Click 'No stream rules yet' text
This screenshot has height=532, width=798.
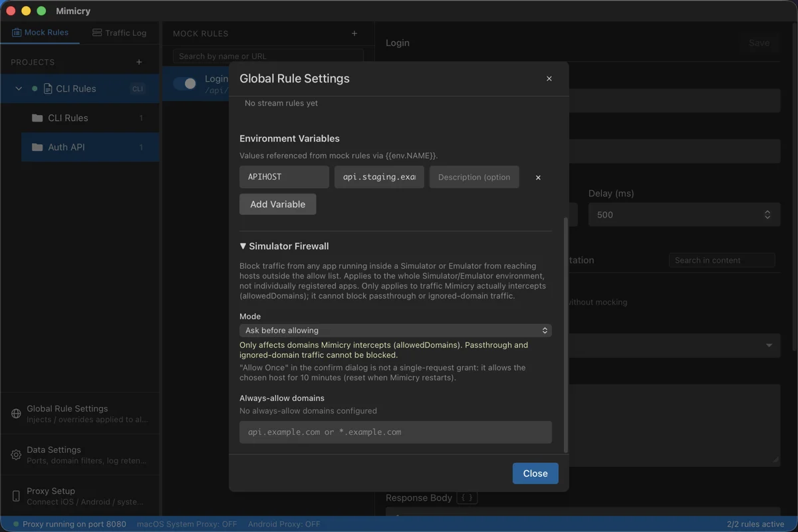click(x=281, y=103)
